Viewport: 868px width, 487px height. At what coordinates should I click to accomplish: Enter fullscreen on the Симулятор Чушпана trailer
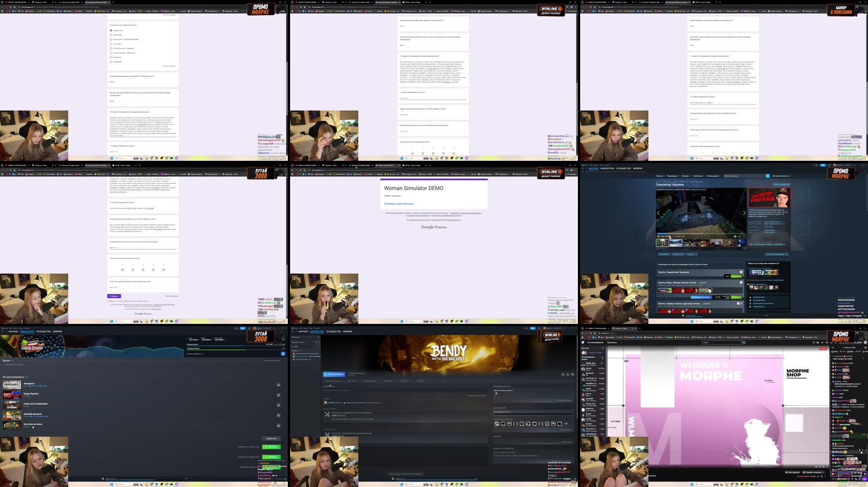[745, 236]
